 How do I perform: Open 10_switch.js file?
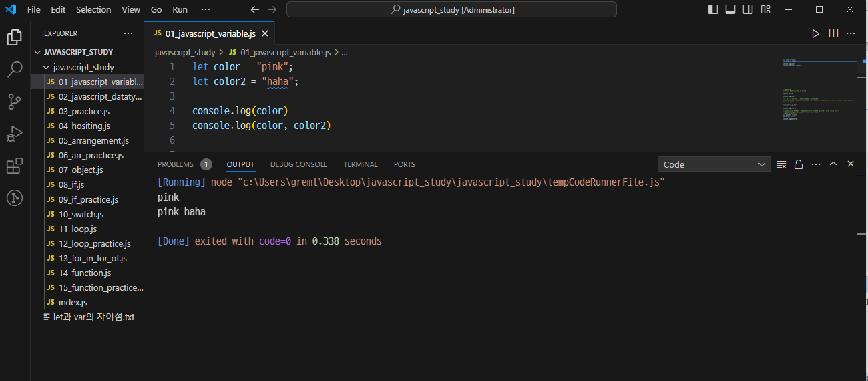(x=87, y=214)
